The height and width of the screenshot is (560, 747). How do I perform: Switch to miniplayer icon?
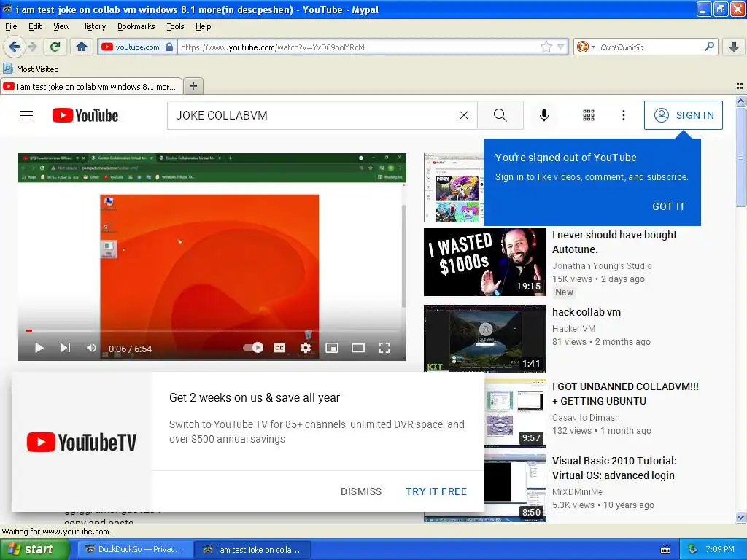[332, 348]
